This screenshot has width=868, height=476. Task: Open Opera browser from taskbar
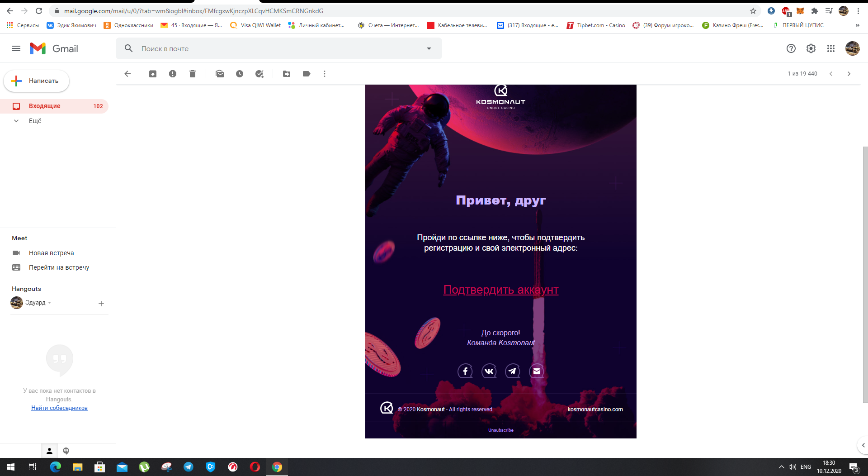coord(255,467)
